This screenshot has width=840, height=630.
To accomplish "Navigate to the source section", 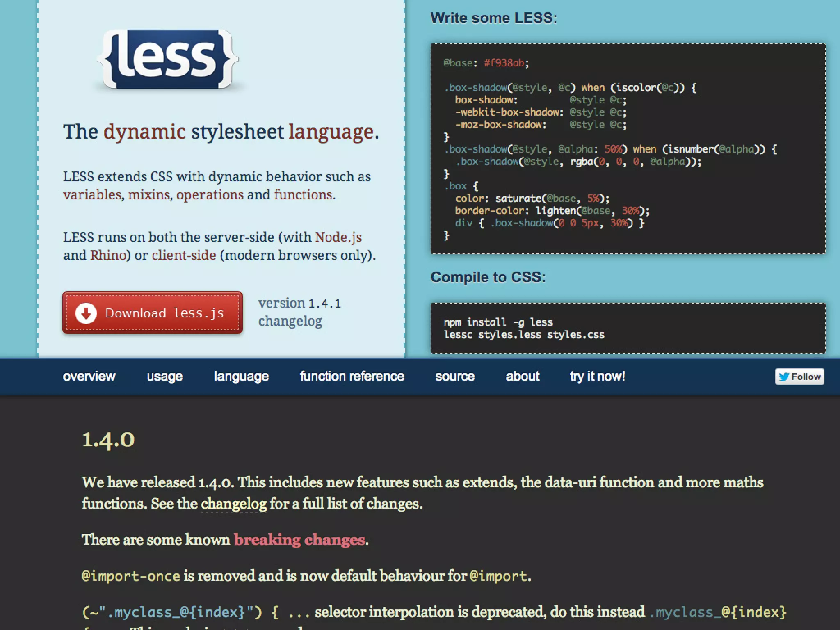I will click(455, 376).
